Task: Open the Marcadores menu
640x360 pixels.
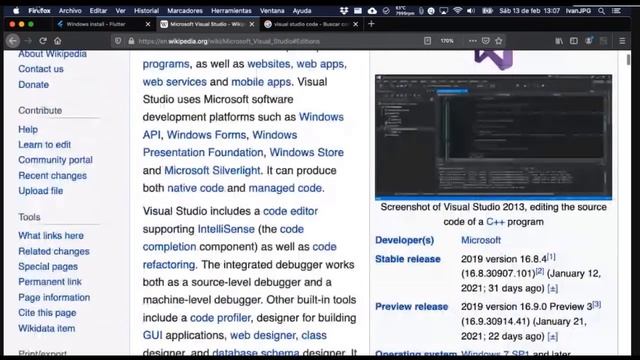Action: point(185,11)
